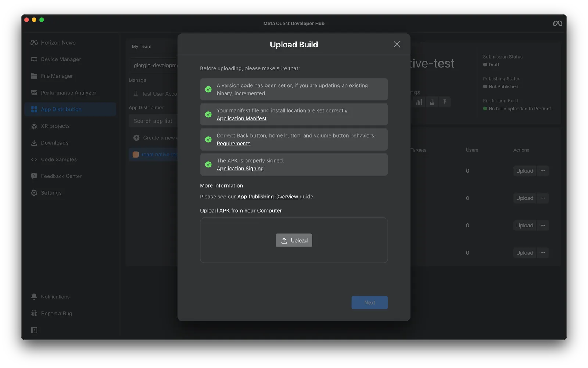
Task: Click Upload for first release channel
Action: point(524,171)
